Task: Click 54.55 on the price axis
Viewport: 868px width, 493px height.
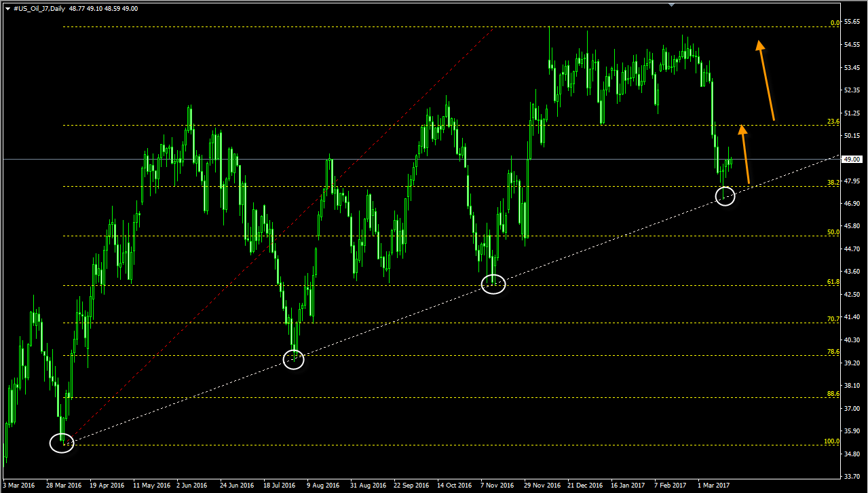Action: tap(852, 45)
